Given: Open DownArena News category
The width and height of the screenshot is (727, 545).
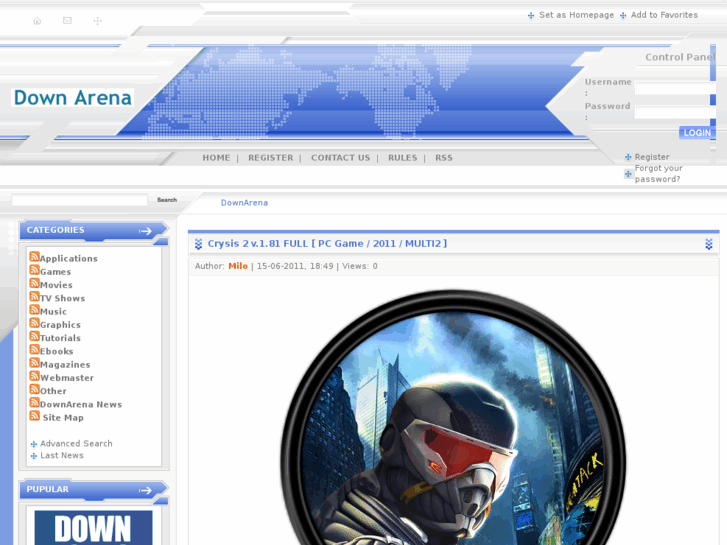Looking at the screenshot, I should point(81,404).
